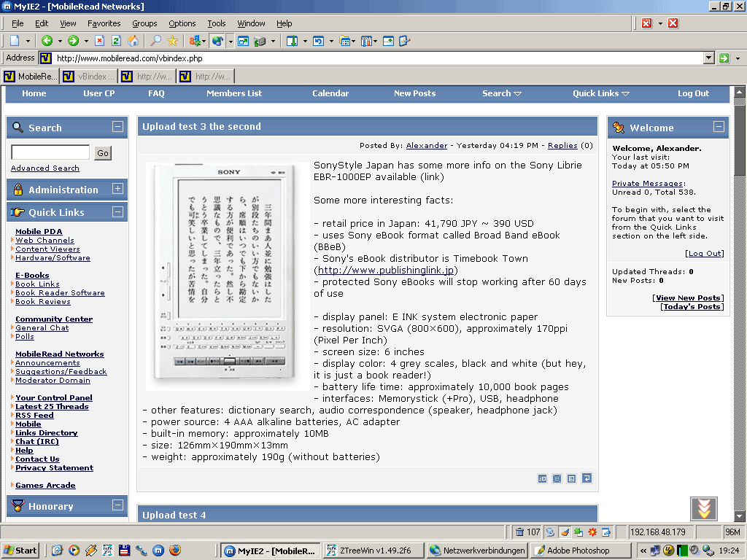Open the Groups menu

(144, 23)
